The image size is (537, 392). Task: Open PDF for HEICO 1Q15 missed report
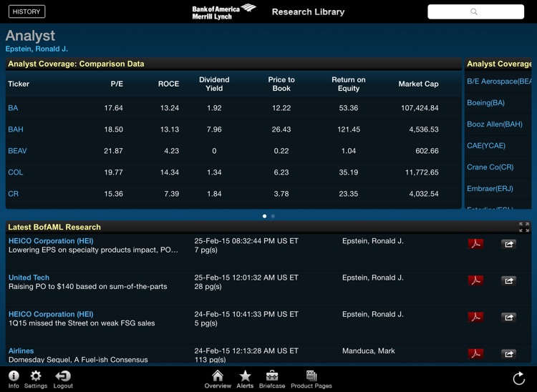pyautogui.click(x=475, y=317)
